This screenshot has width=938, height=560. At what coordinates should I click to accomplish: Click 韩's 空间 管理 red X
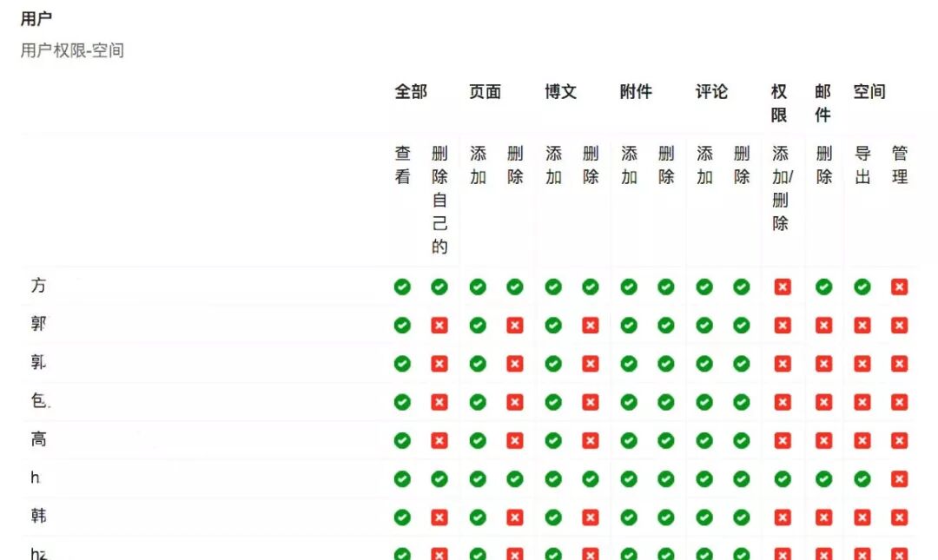[899, 517]
